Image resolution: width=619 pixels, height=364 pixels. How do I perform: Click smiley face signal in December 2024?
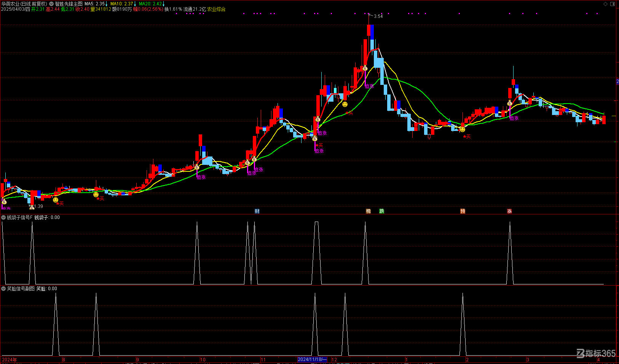point(345,104)
